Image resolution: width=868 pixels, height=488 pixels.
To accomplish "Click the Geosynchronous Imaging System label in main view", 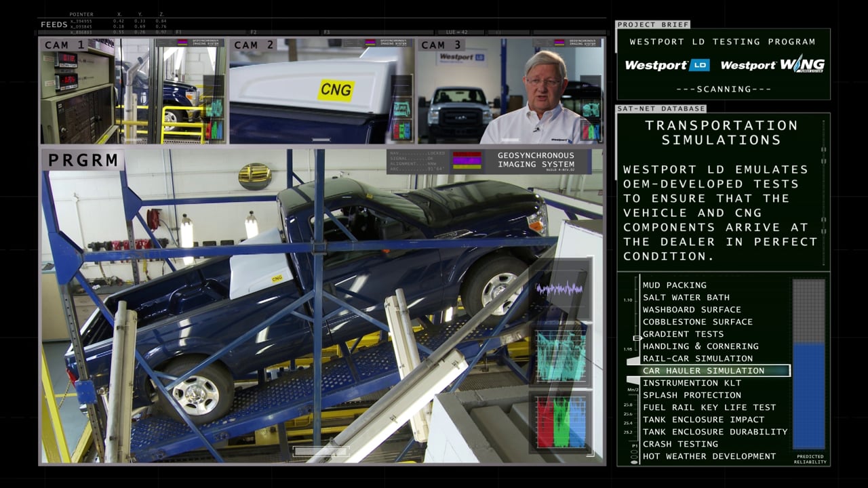I will coord(536,160).
